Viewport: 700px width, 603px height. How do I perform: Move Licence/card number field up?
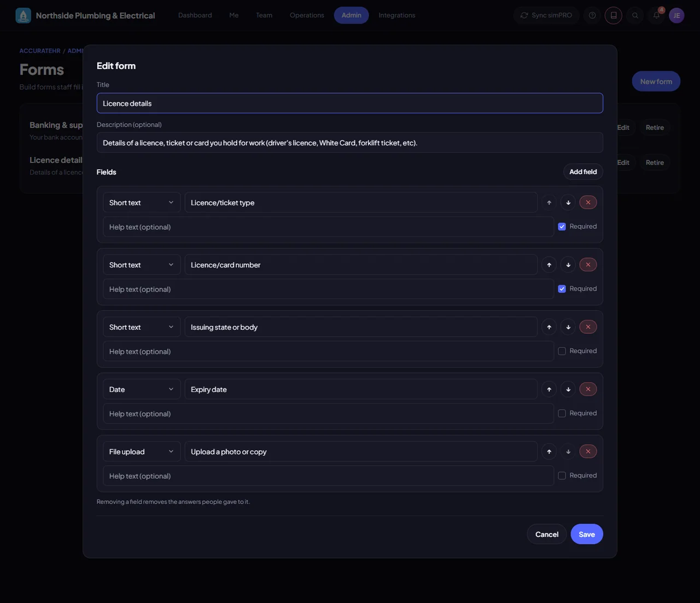pos(549,265)
